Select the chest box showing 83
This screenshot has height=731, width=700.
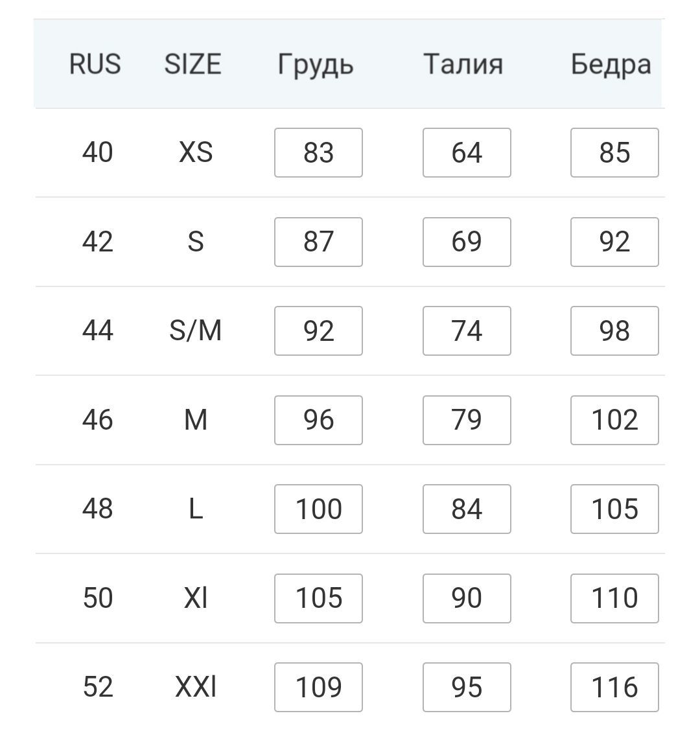point(318,153)
